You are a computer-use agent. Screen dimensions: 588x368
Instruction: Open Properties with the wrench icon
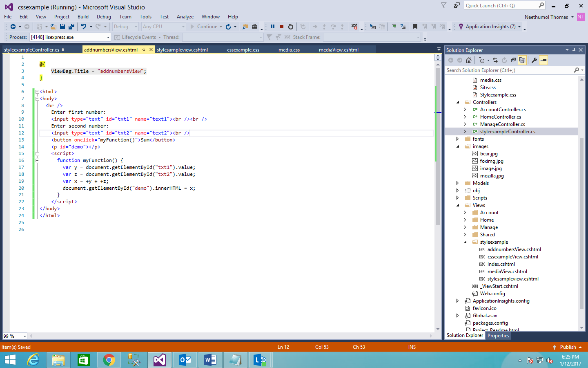point(534,60)
